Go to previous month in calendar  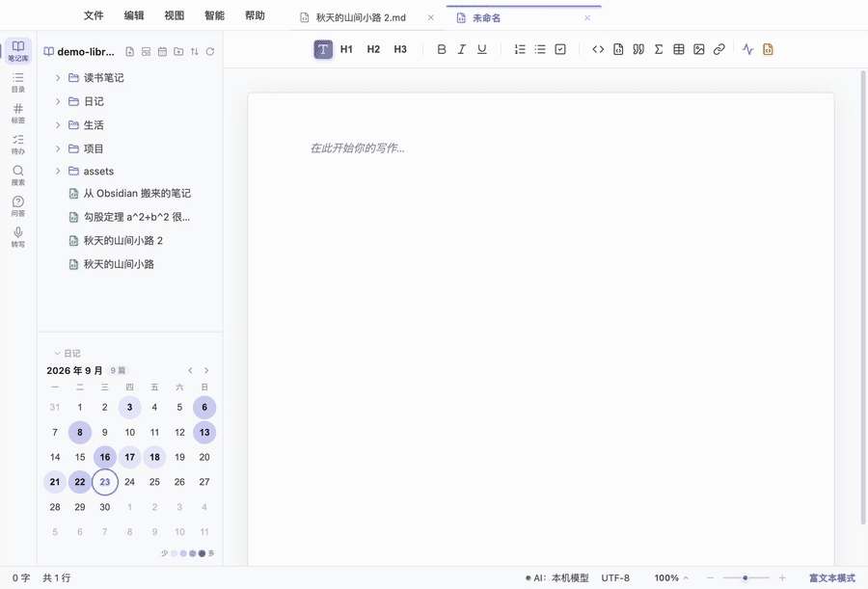point(190,370)
